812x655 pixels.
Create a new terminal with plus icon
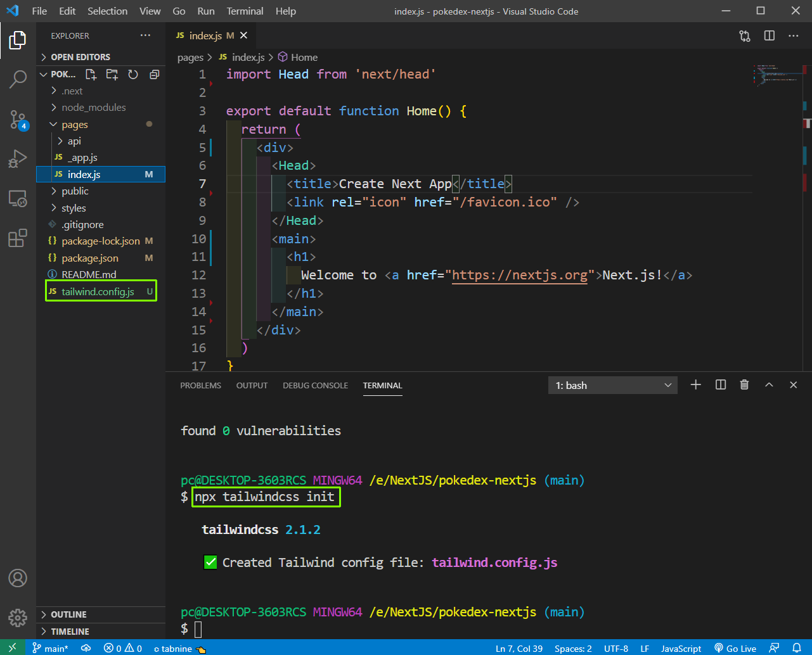[695, 385]
